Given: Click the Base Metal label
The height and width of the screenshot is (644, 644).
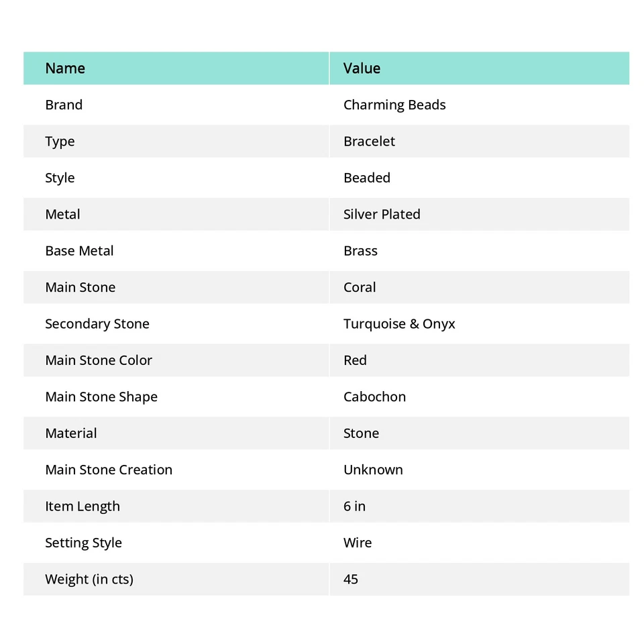Looking at the screenshot, I should [x=79, y=251].
